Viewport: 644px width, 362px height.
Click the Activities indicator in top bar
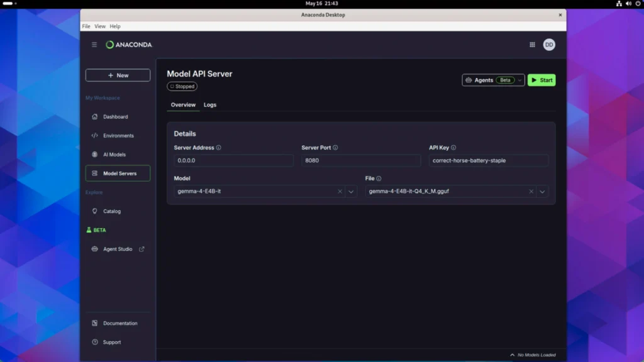[x=9, y=3]
